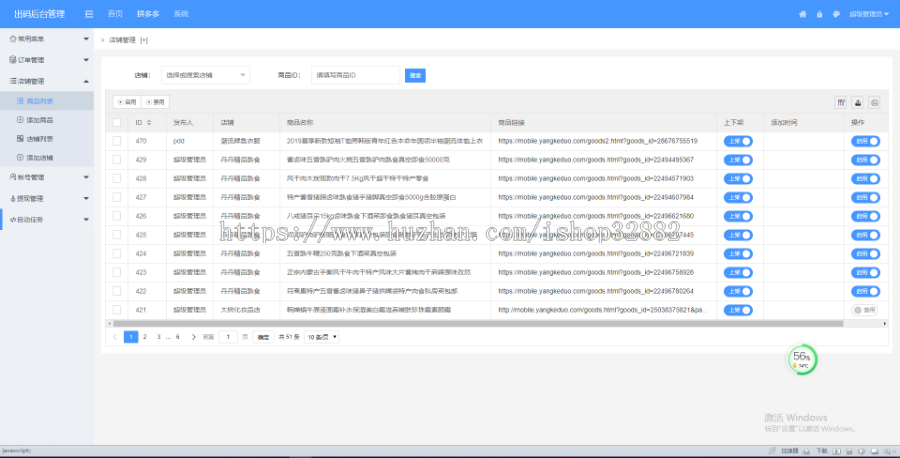Select 添加店铺 in the sidebar

click(46, 157)
